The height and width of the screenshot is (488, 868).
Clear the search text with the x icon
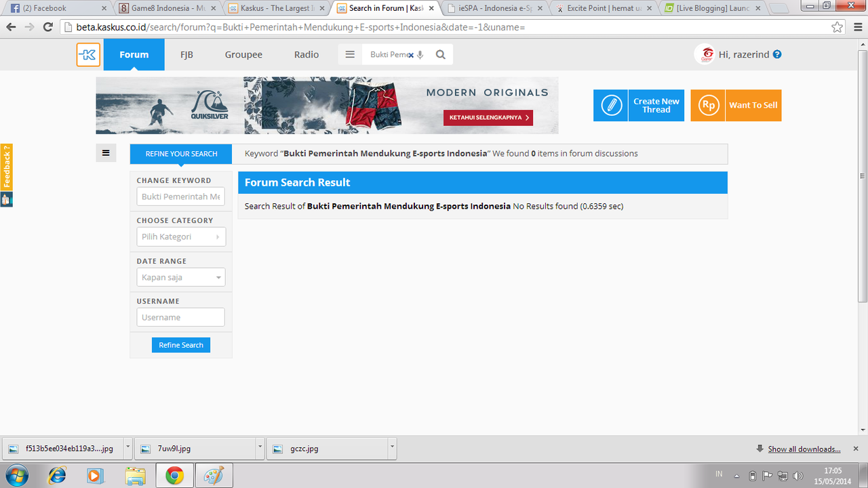click(410, 55)
